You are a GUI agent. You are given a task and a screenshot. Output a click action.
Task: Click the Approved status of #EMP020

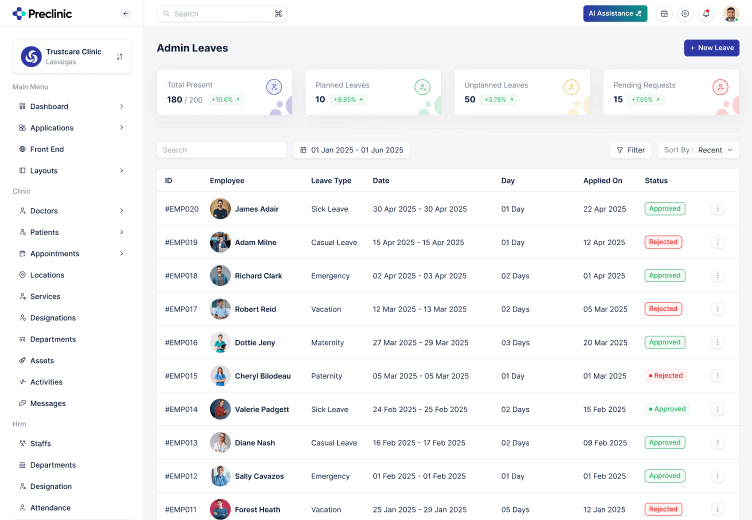click(665, 209)
